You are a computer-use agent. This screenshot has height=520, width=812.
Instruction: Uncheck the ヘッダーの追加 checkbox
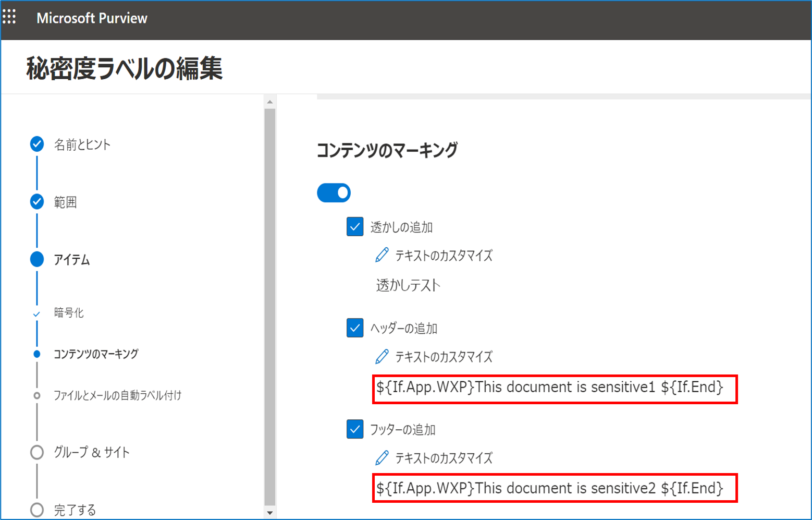coord(355,328)
